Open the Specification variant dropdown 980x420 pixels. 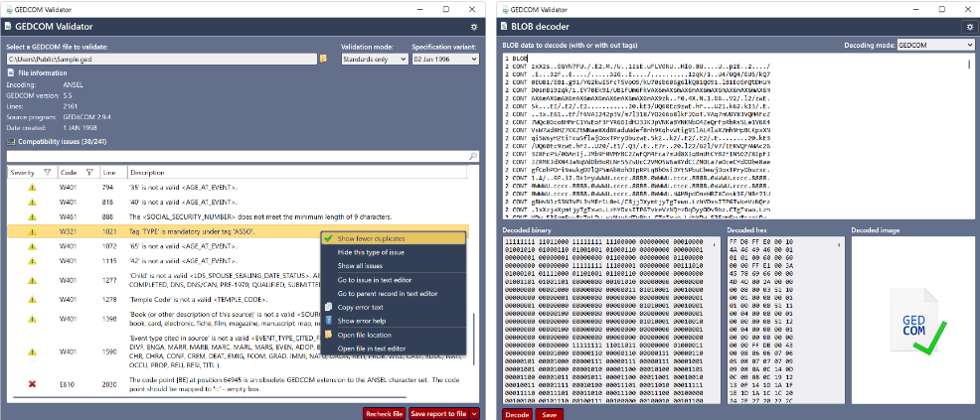tap(445, 60)
